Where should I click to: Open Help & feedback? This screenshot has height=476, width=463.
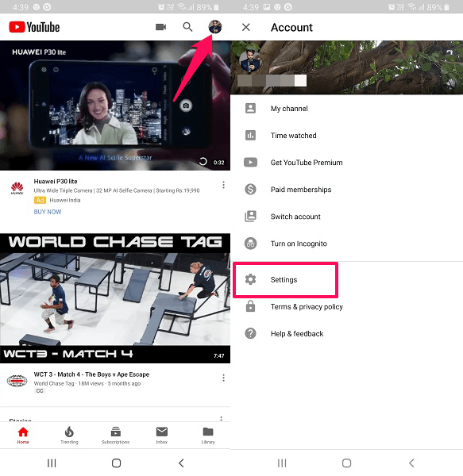346,334
